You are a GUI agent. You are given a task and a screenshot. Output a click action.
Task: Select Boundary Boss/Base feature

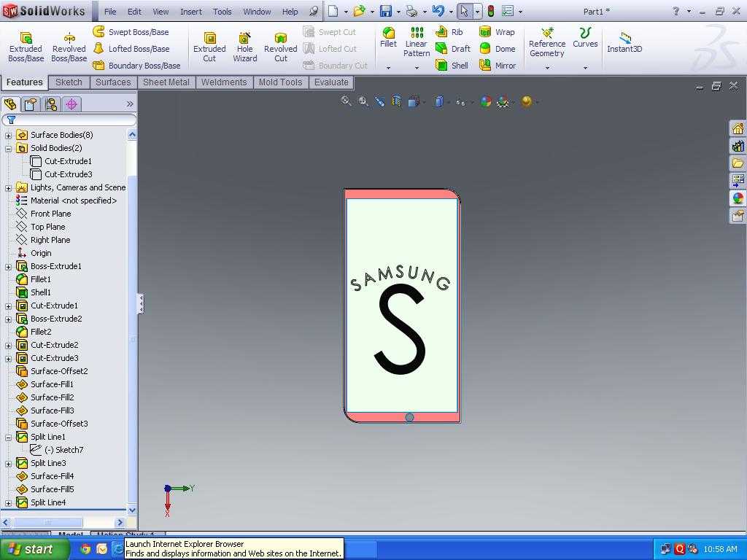[x=136, y=65]
